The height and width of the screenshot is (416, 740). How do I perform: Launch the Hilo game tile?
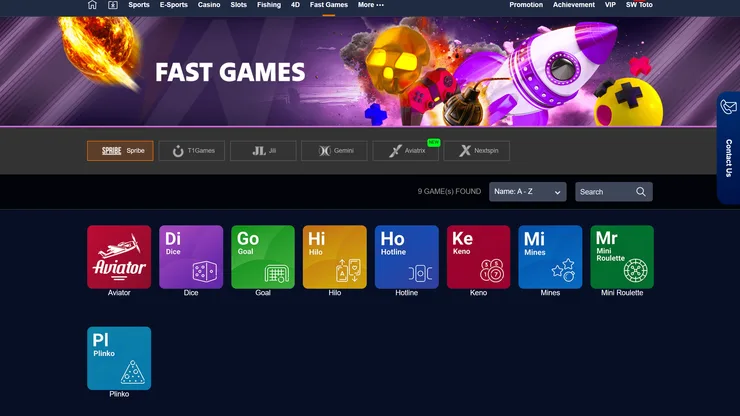335,257
